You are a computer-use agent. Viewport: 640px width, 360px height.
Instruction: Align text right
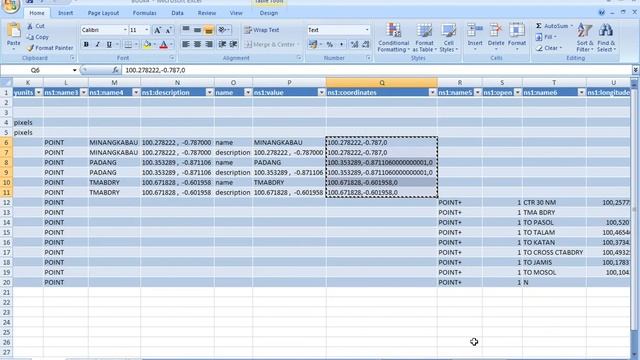pyautogui.click(x=209, y=44)
